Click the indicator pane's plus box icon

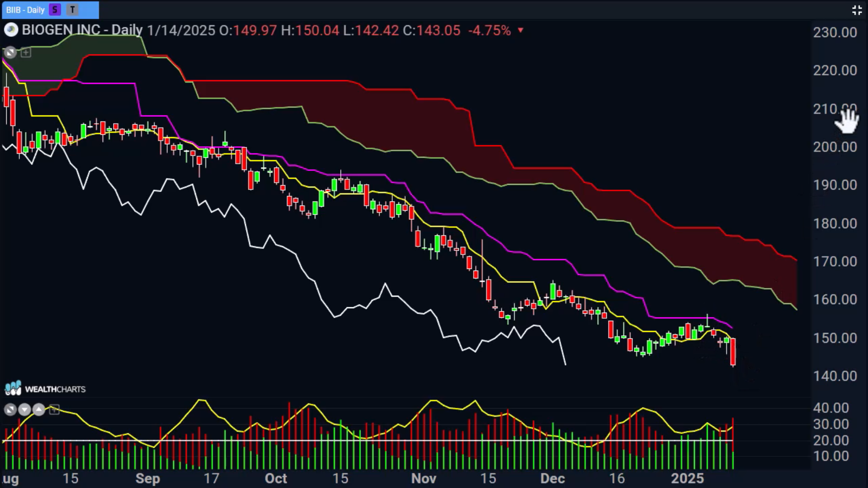54,410
